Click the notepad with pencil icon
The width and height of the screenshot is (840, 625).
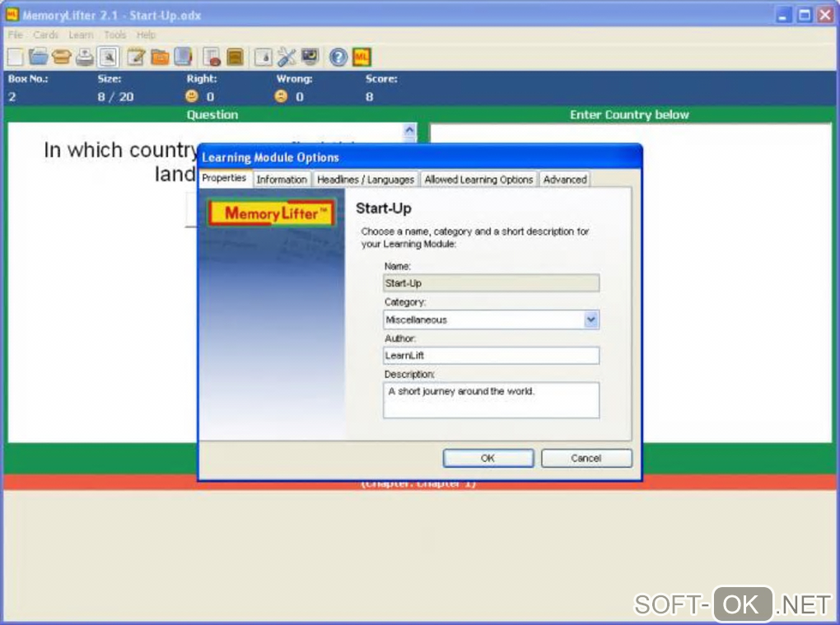(x=136, y=57)
